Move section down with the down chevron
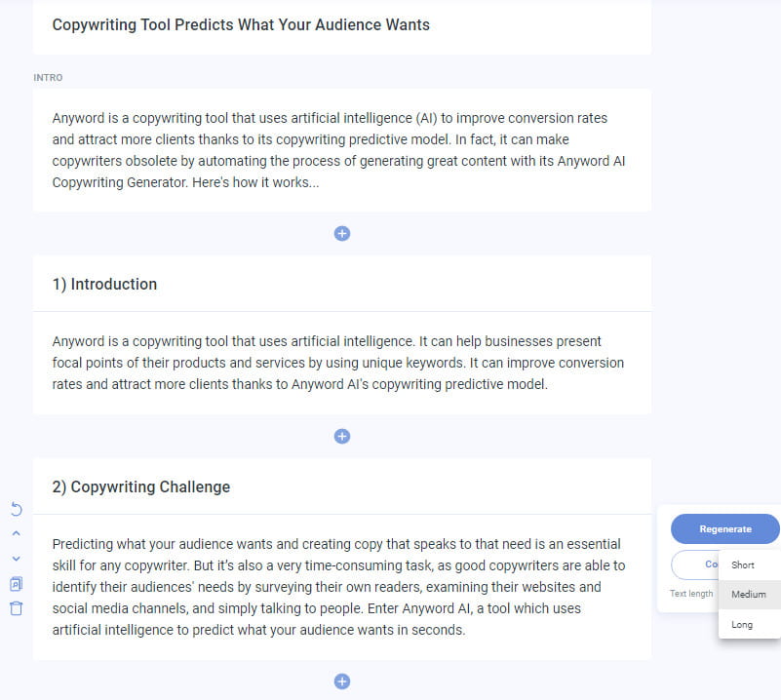The width and height of the screenshot is (781, 700). (x=16, y=559)
